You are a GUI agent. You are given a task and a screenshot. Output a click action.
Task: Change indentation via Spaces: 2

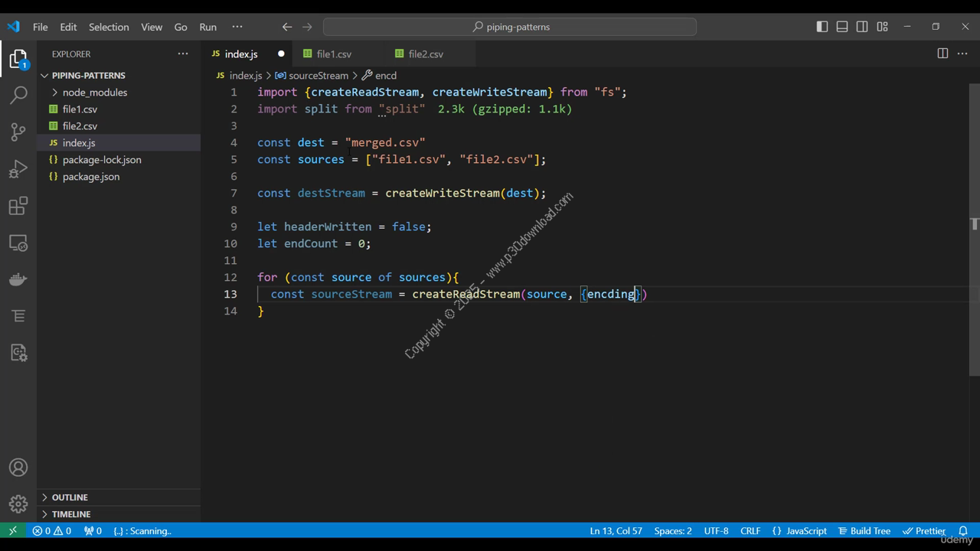pyautogui.click(x=673, y=530)
